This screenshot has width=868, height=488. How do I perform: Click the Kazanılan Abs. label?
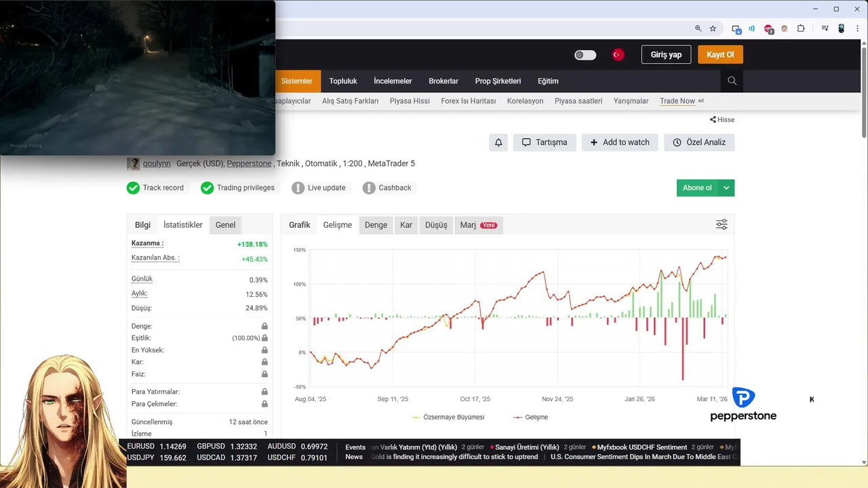155,258
